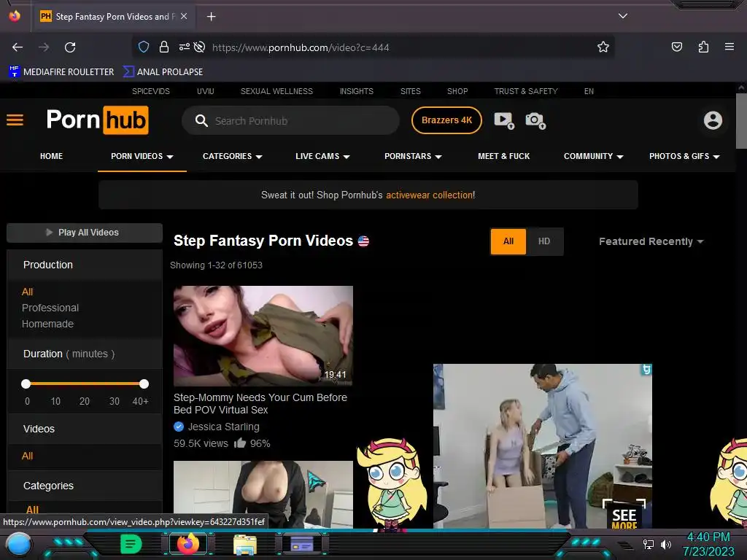Click the Play All Videos button
Viewport: 747px width, 560px height.
(85, 233)
